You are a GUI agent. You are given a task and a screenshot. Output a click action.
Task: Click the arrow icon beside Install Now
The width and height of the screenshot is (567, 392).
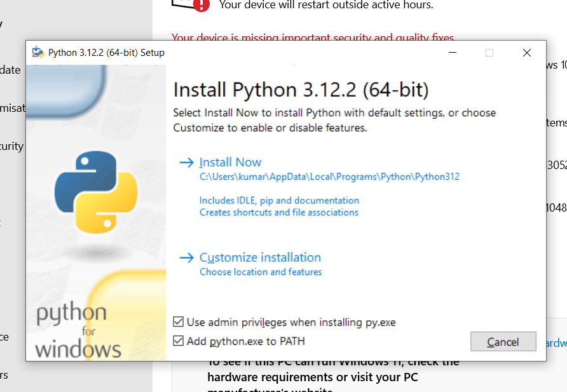tap(186, 163)
